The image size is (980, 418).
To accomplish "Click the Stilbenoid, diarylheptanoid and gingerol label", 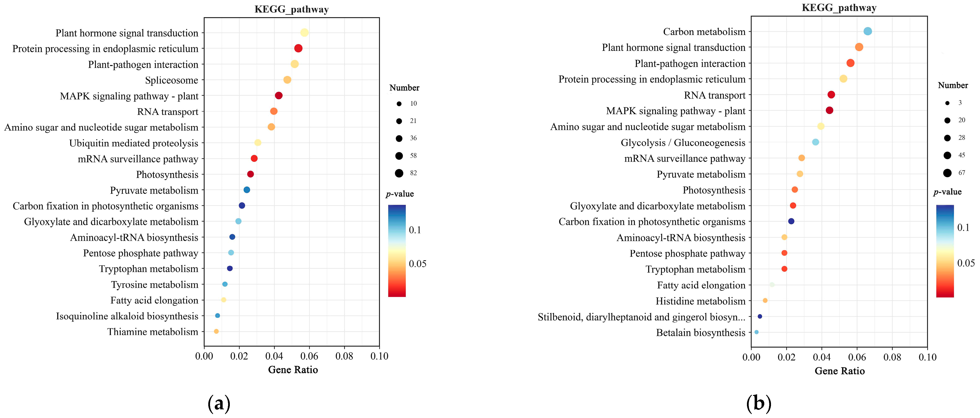I will coord(641,317).
